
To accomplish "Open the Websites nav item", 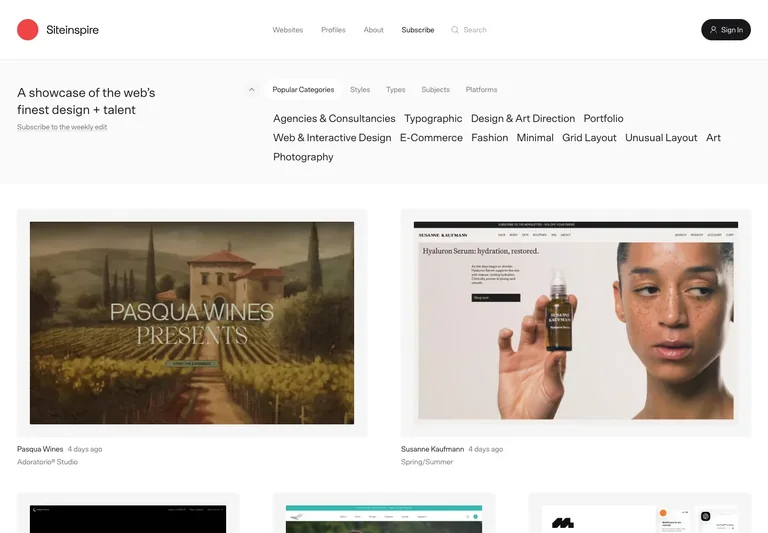I will coord(288,30).
